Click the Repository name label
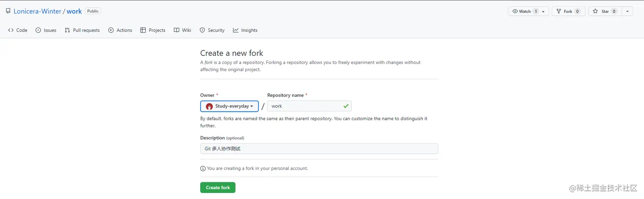The image size is (644, 199). click(x=285, y=95)
